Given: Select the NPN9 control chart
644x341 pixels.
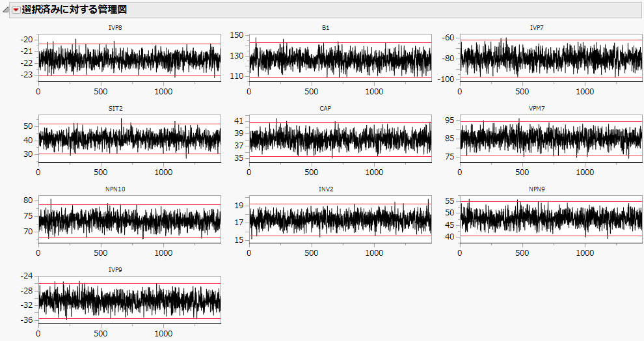Looking at the screenshot, I should [x=551, y=219].
